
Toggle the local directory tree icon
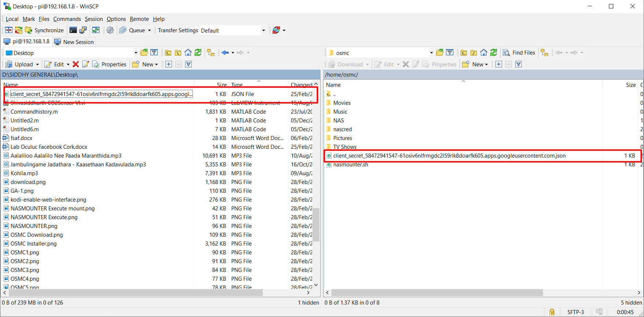click(x=211, y=53)
